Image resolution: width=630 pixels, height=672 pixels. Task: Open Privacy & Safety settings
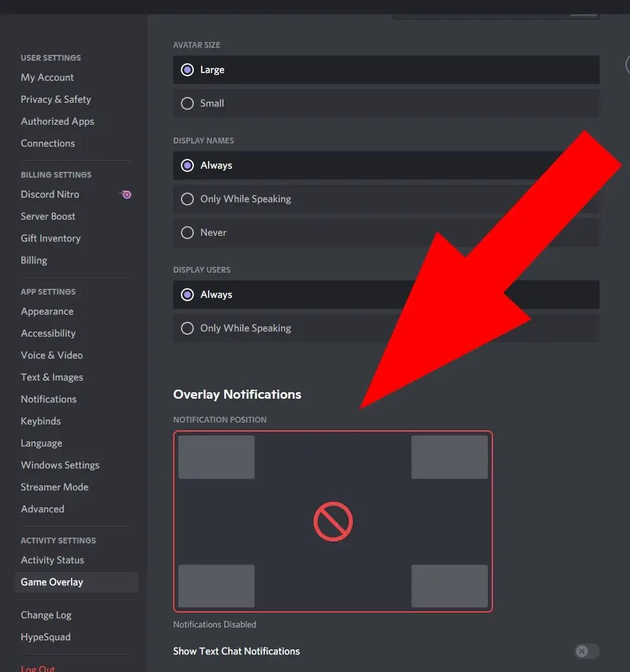56,100
